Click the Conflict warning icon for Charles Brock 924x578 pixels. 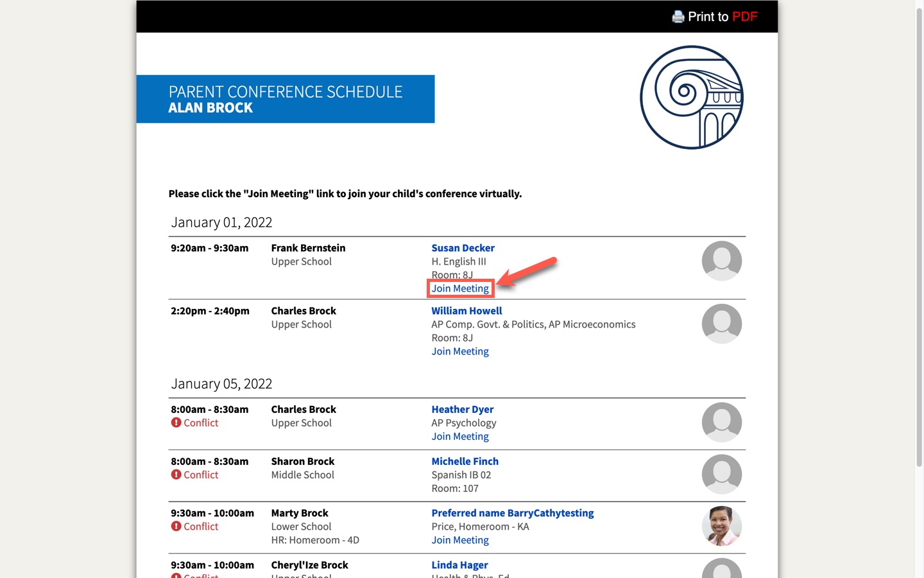point(176,423)
